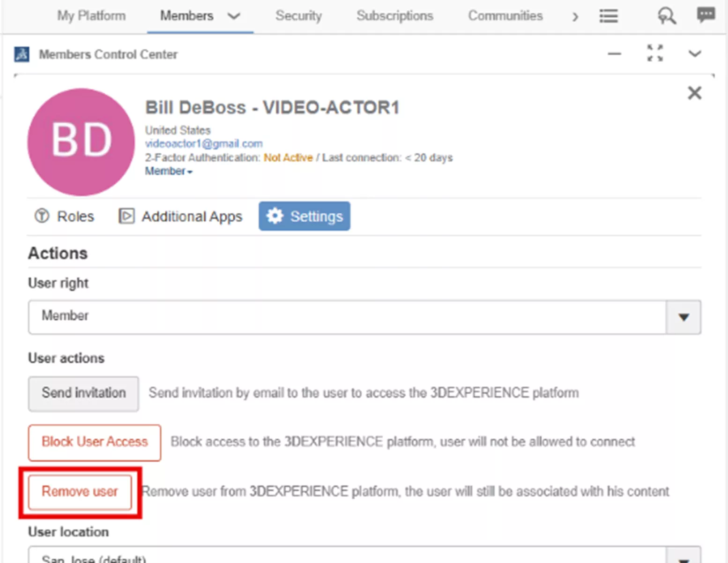Select the Settings tab
This screenshot has width=728, height=563.
pyautogui.click(x=305, y=216)
